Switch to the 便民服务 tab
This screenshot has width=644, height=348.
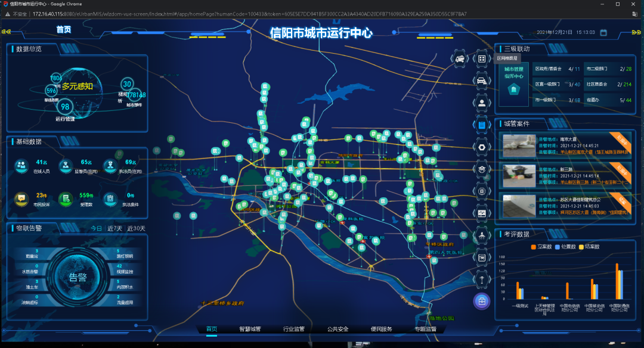tap(381, 329)
